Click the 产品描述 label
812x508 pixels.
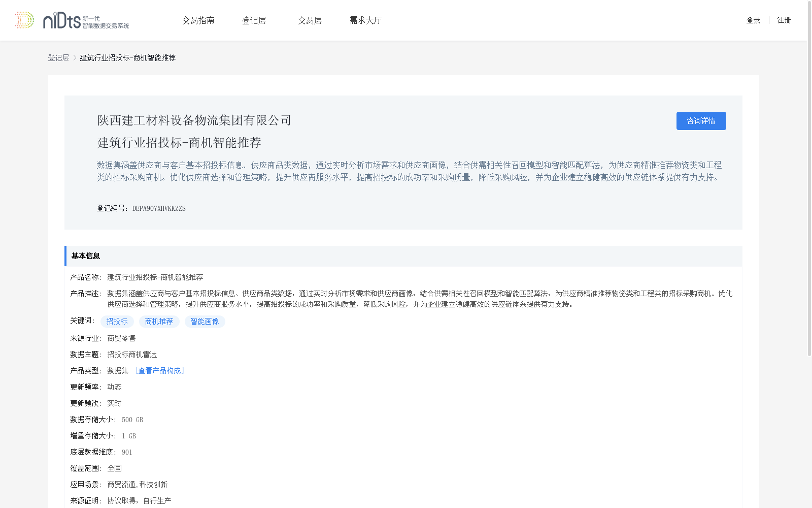86,294
